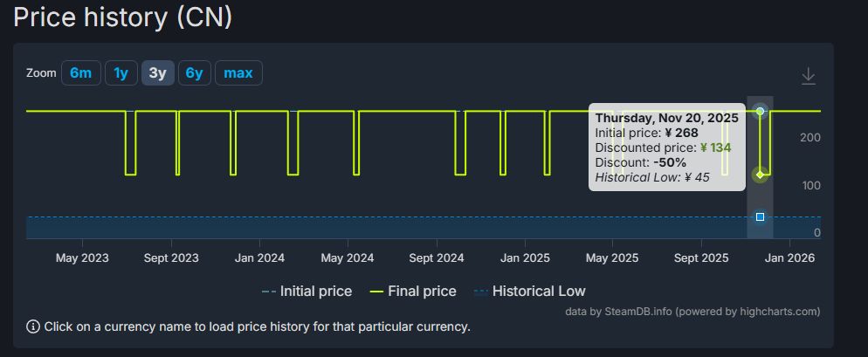Click the highlighted final price point marker
868x357 pixels.
tap(760, 175)
